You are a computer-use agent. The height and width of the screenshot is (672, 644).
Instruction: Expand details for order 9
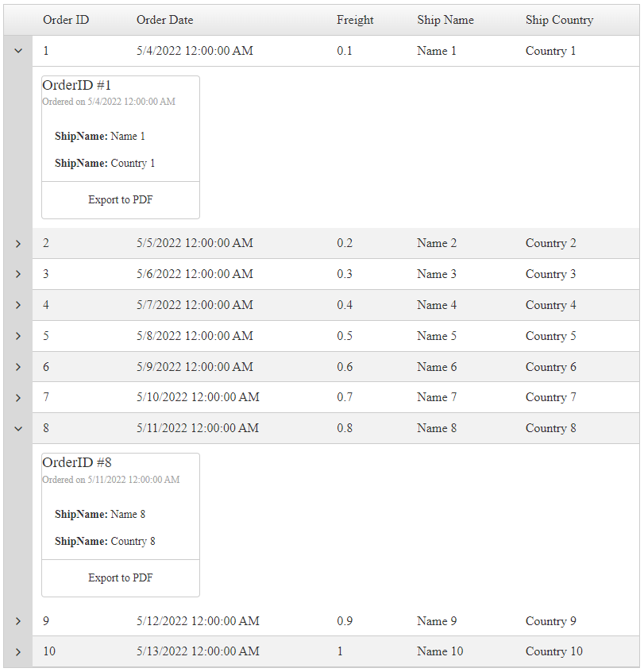pyautogui.click(x=18, y=621)
